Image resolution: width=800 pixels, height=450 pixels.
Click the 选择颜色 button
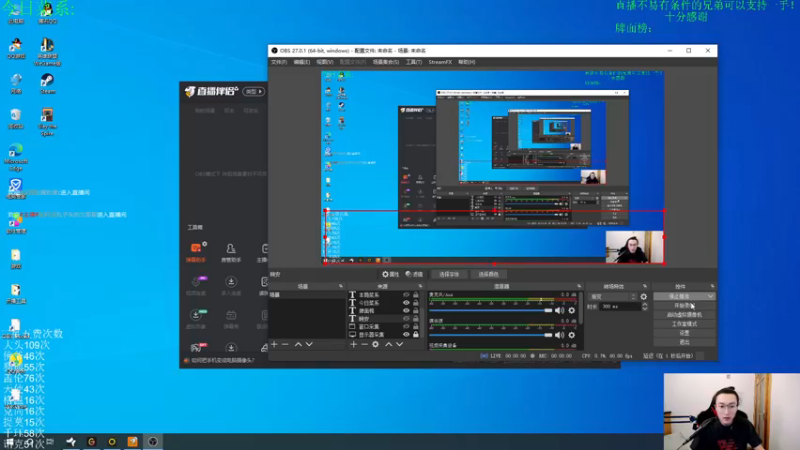click(488, 274)
